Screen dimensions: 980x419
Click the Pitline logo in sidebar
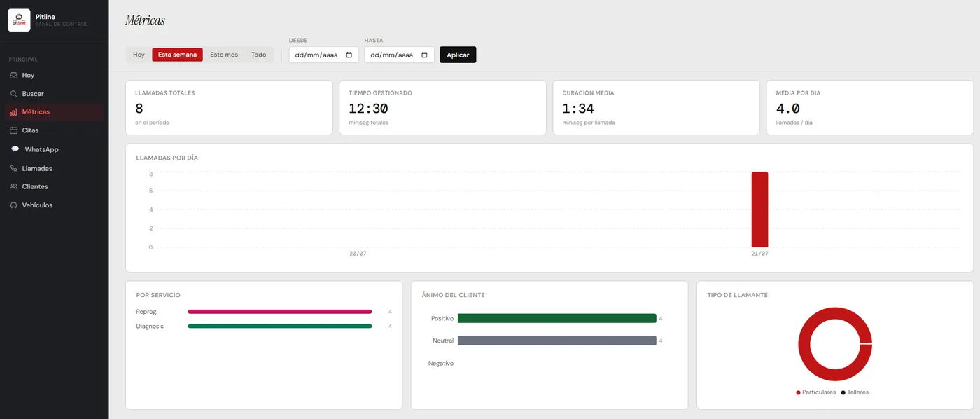19,20
